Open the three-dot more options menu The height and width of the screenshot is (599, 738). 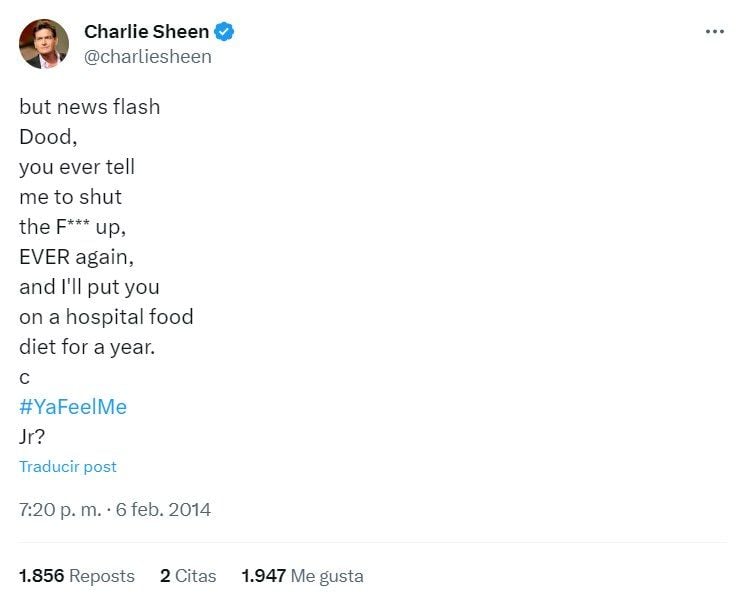pos(714,32)
